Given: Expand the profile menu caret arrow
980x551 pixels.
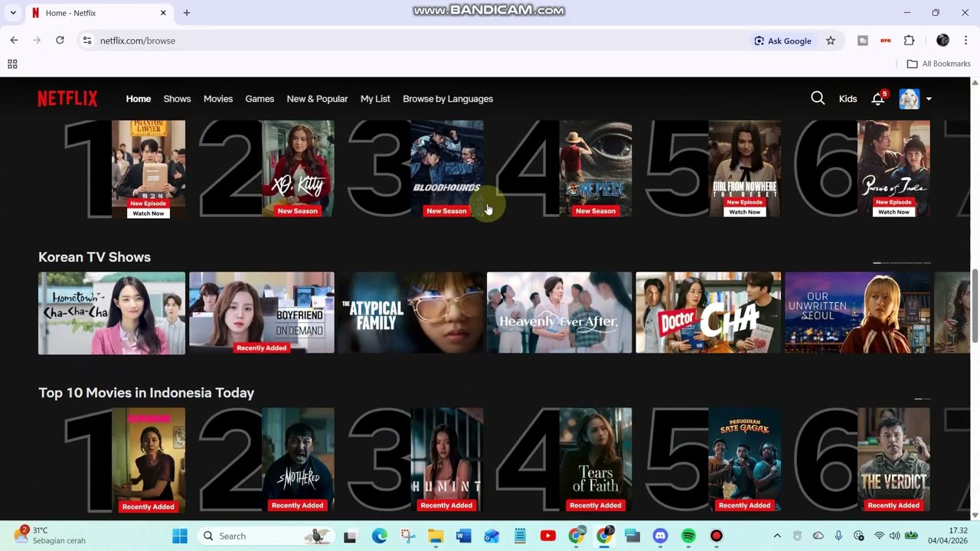Looking at the screenshot, I should click(x=929, y=99).
